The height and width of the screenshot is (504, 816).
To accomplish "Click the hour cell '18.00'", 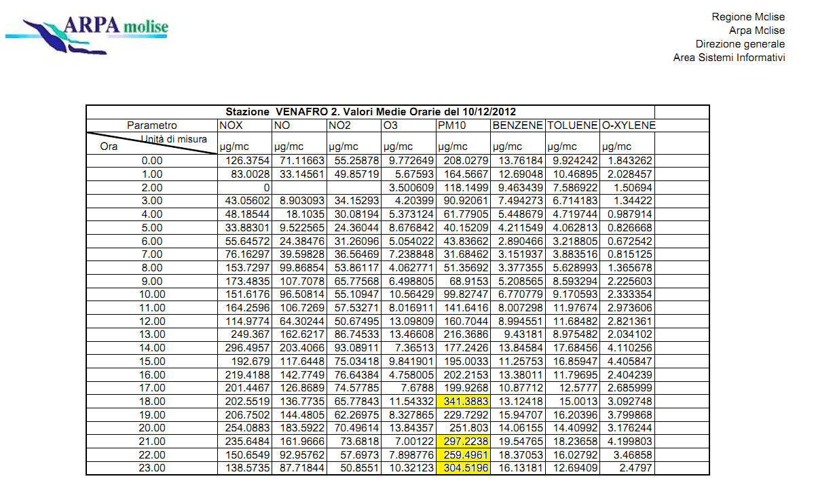I will (152, 402).
